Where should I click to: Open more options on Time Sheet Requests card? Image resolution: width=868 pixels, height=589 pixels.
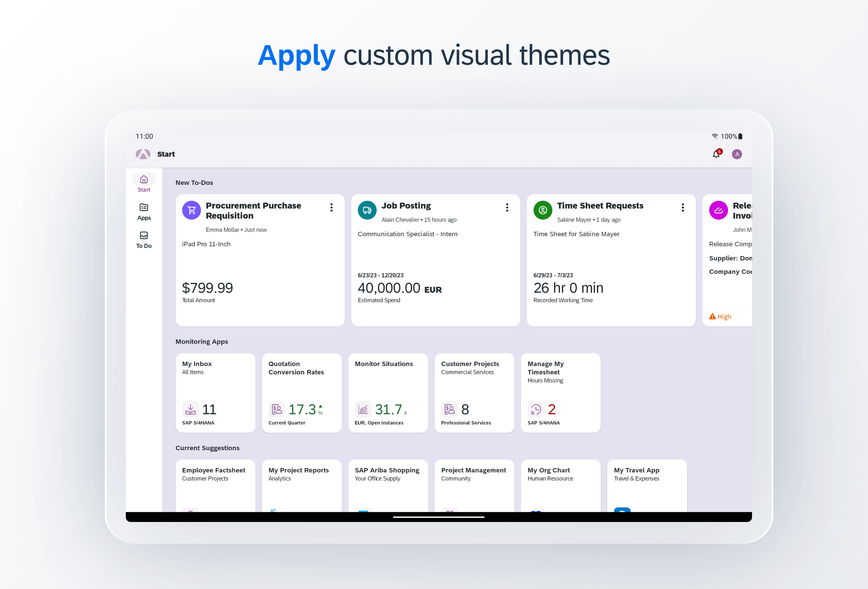pyautogui.click(x=683, y=208)
